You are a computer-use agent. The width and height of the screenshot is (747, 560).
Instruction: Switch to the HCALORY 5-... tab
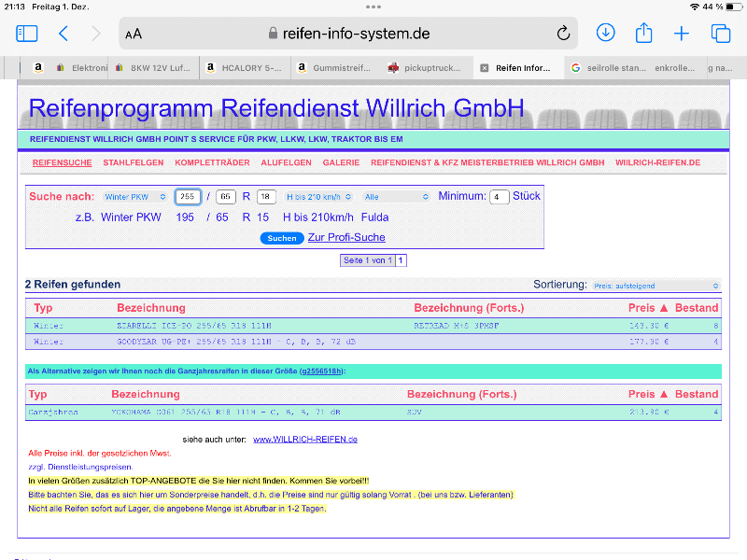click(x=245, y=67)
